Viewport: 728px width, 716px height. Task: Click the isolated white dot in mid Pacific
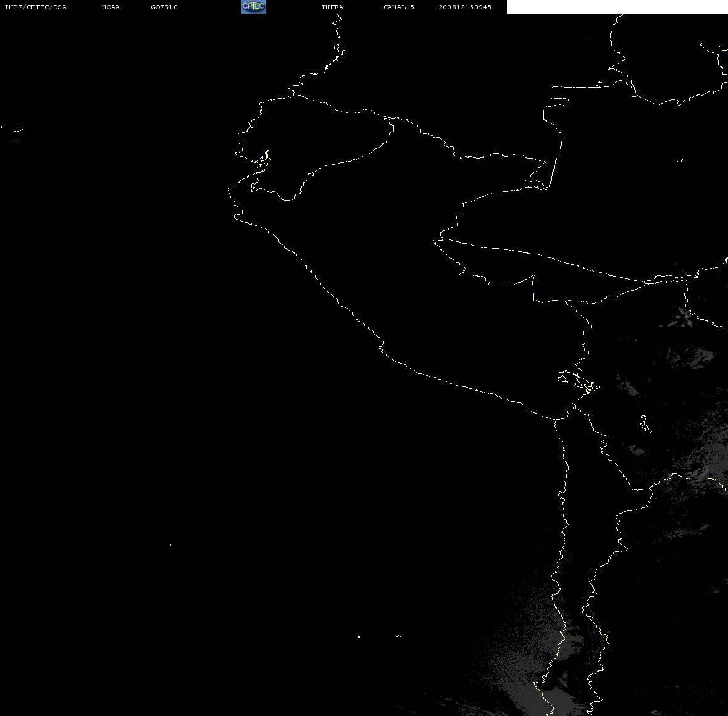(x=170, y=545)
